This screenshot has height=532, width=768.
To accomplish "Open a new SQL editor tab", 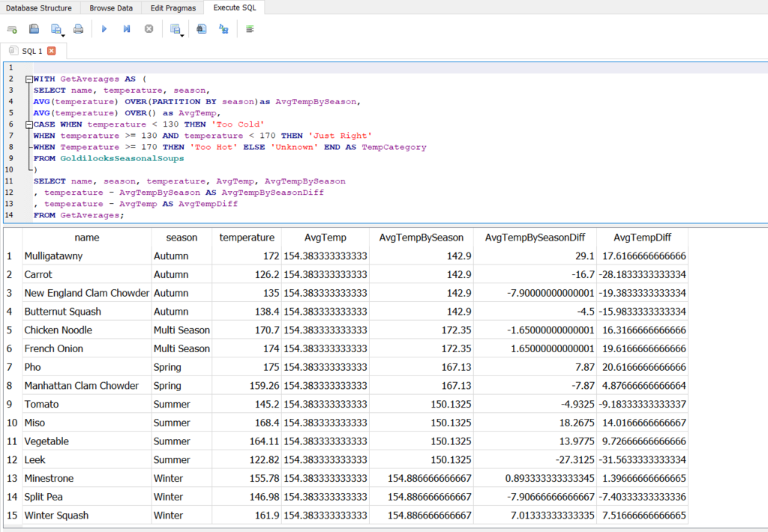I will 12,28.
